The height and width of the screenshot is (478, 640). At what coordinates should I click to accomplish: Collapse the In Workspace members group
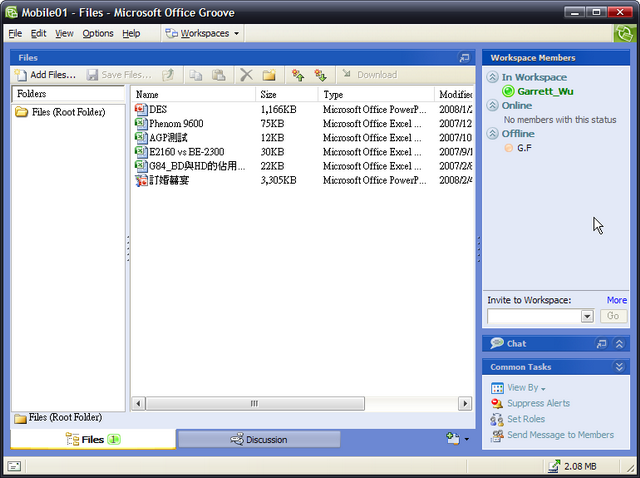click(x=493, y=77)
